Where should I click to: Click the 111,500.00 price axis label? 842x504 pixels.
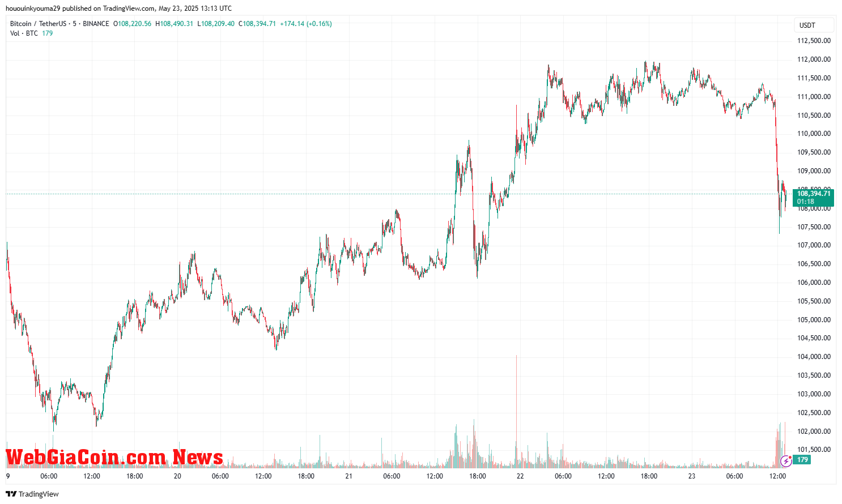(x=814, y=78)
